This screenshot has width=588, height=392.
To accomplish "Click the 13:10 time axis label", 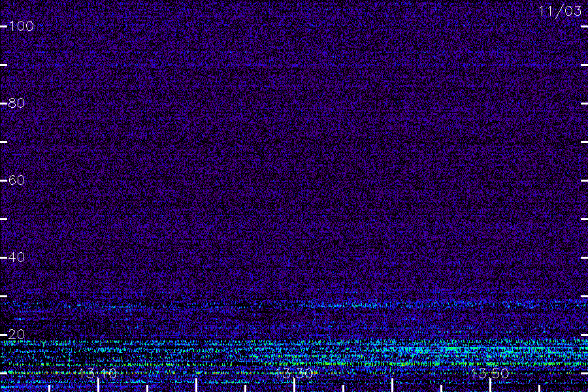I will click(98, 373).
